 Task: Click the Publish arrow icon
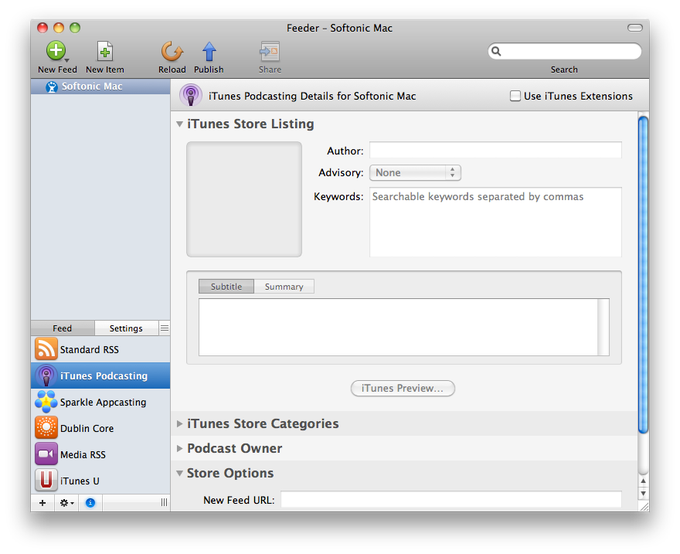[209, 51]
